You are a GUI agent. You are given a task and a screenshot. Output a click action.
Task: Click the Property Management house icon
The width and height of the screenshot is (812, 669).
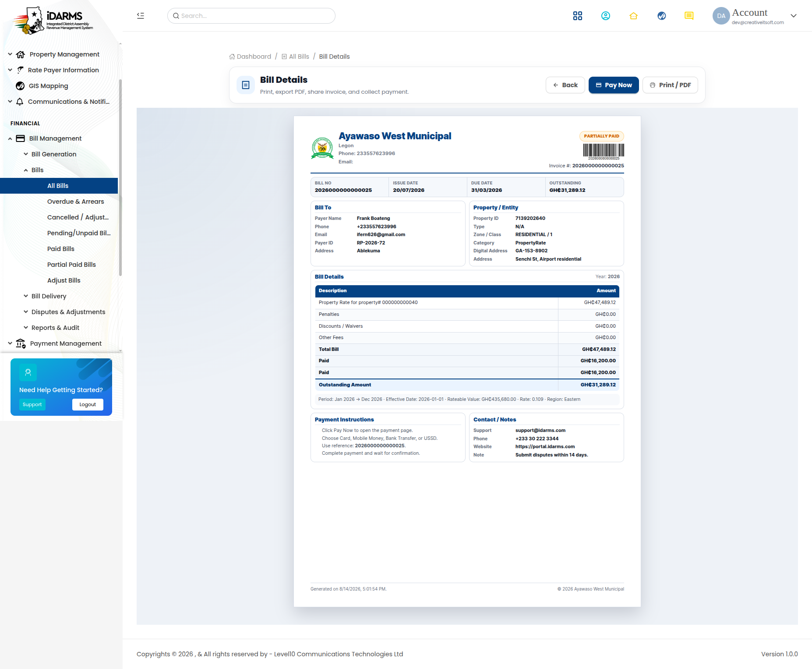click(x=20, y=54)
